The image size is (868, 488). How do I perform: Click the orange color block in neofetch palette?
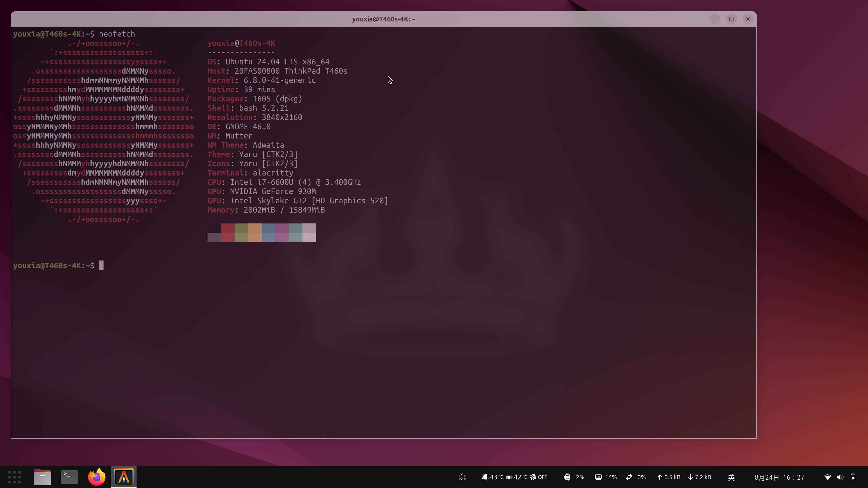point(255,233)
